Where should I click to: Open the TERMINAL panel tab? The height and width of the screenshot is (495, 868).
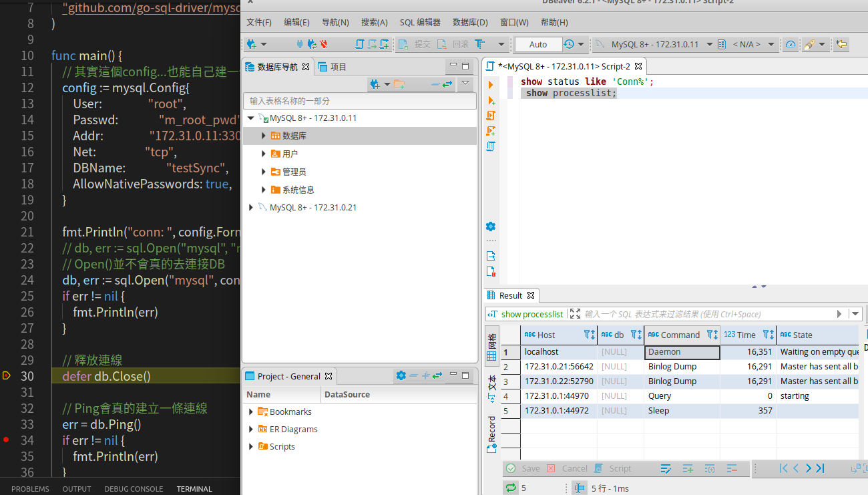tap(194, 489)
